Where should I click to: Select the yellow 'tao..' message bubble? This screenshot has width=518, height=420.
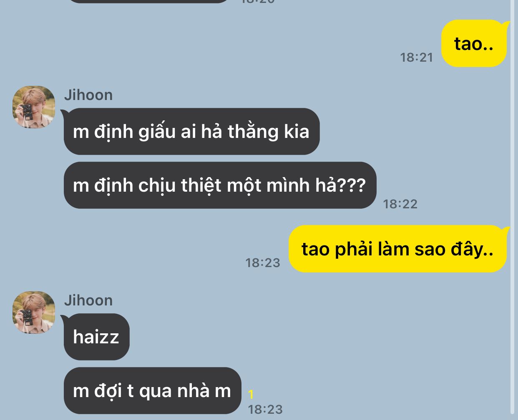474,43
